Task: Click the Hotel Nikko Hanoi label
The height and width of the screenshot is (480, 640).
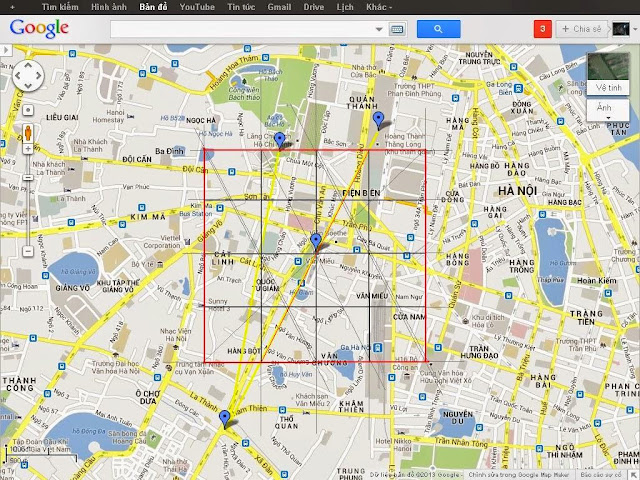Action: [393, 444]
